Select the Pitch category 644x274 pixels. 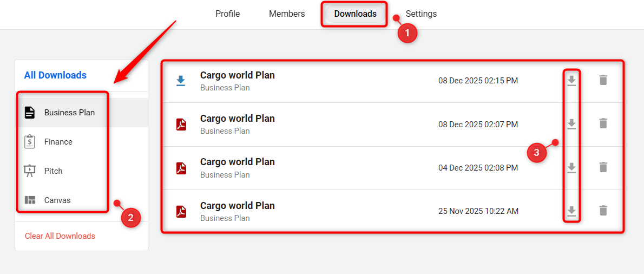[54, 171]
